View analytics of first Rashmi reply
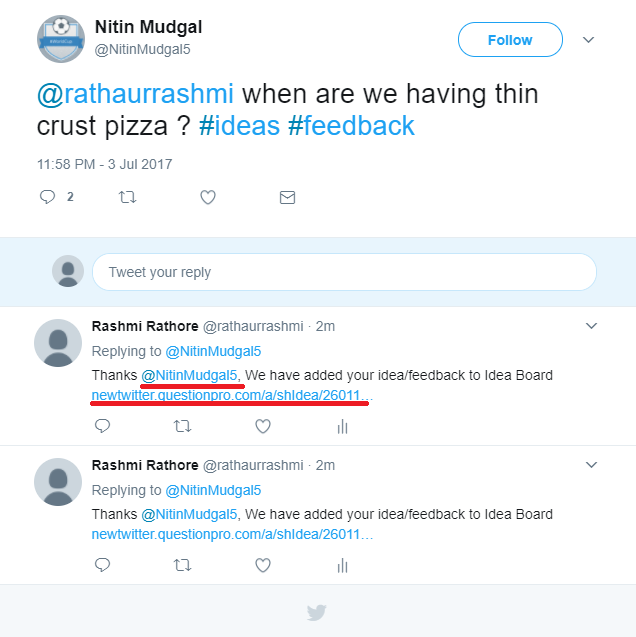636x637 pixels. 342,426
